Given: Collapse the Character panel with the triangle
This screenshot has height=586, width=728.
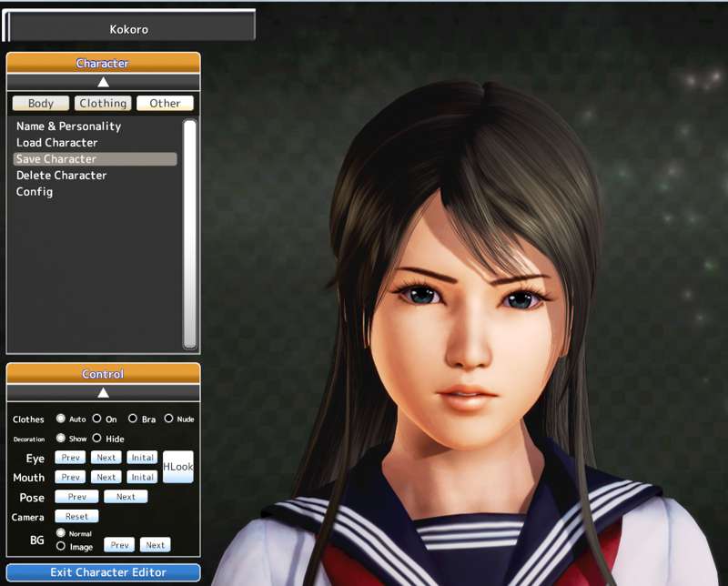Looking at the screenshot, I should coord(103,82).
